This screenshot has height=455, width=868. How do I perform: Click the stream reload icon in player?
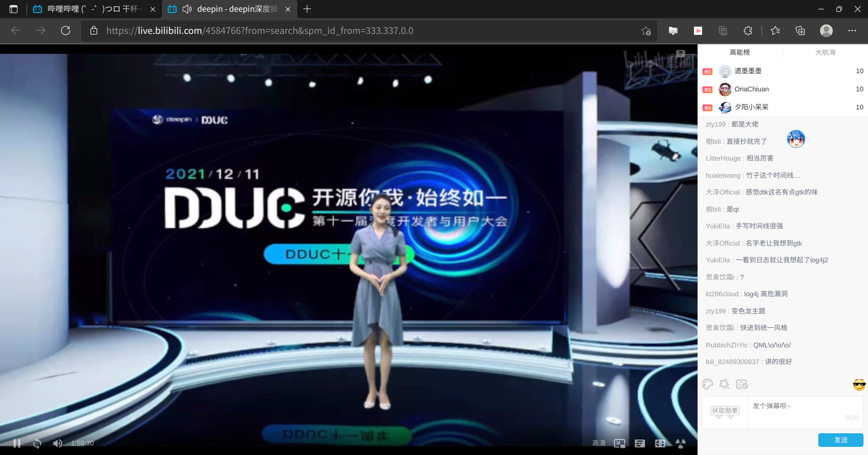pos(38,443)
